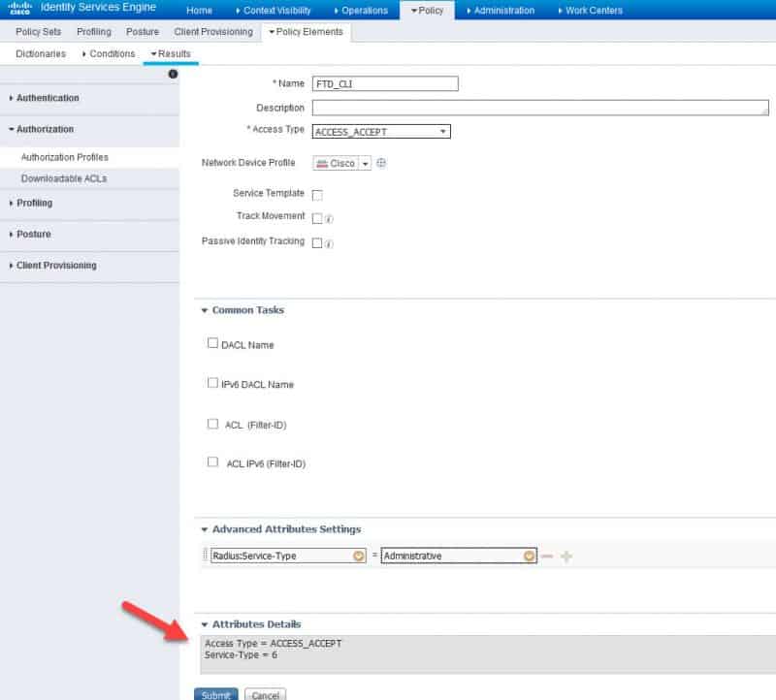Click the drag handle on the attribute row
The height and width of the screenshot is (700, 776).
point(205,556)
